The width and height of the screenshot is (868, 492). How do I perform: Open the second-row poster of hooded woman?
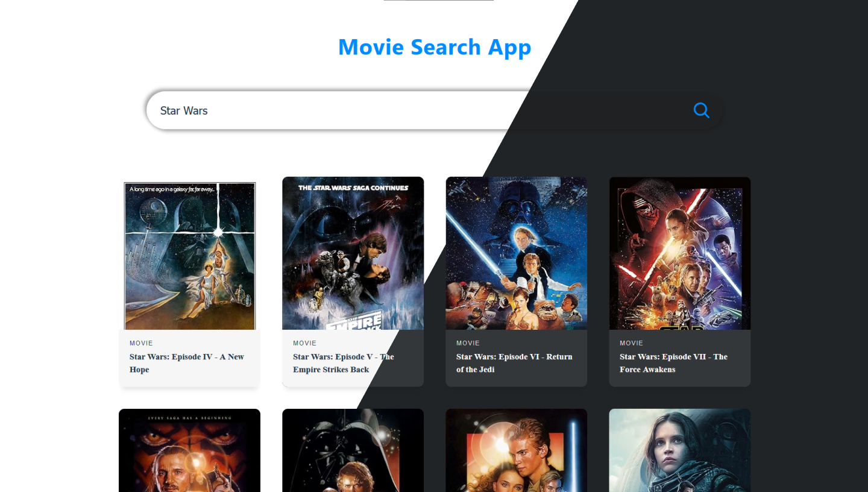(680, 450)
